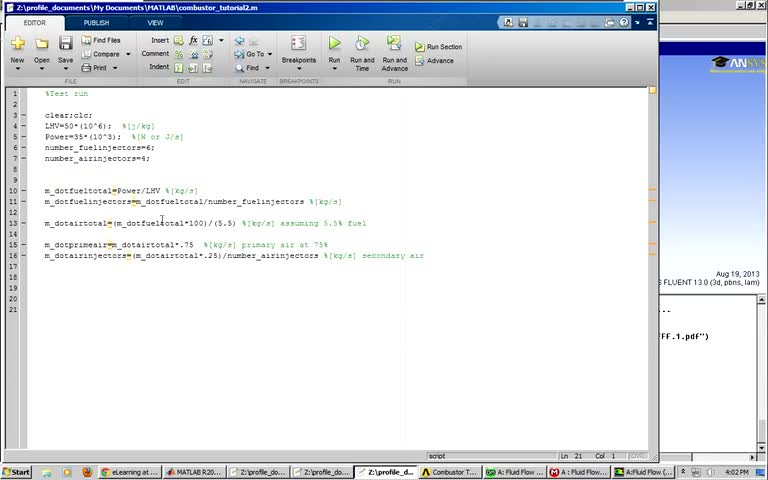768x480 pixels.
Task: Click the Compare button
Action: (x=101, y=54)
